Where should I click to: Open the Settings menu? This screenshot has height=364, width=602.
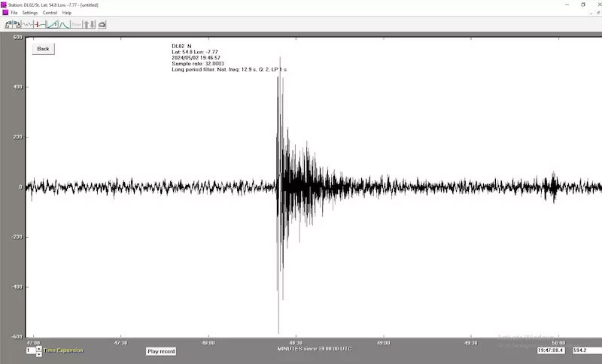pyautogui.click(x=30, y=13)
